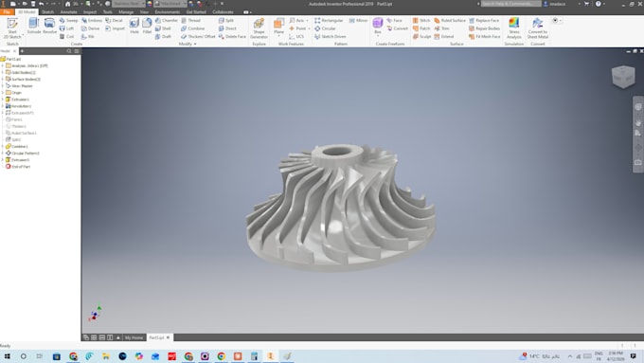Open the material selector dropdown

point(129,4)
